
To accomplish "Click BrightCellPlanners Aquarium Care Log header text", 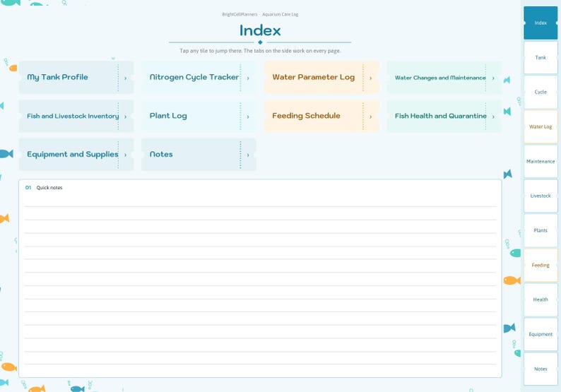I will pos(260,15).
